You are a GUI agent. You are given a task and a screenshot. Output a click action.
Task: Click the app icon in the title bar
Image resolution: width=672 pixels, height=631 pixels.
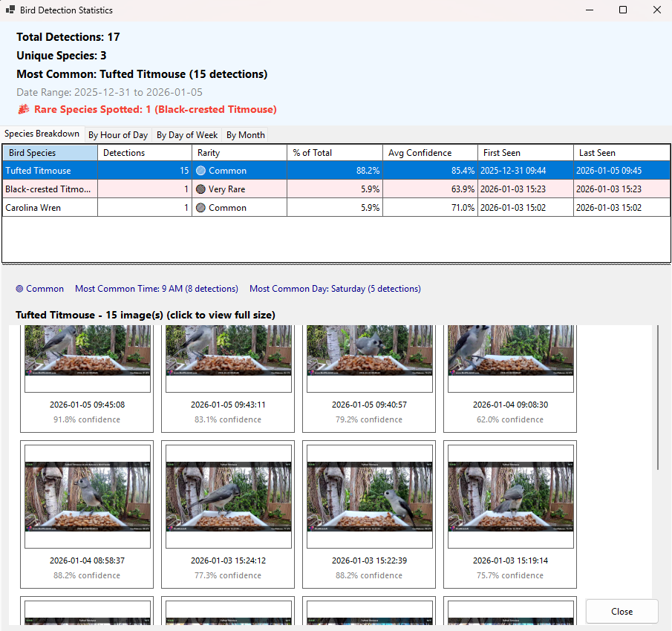(x=10, y=10)
